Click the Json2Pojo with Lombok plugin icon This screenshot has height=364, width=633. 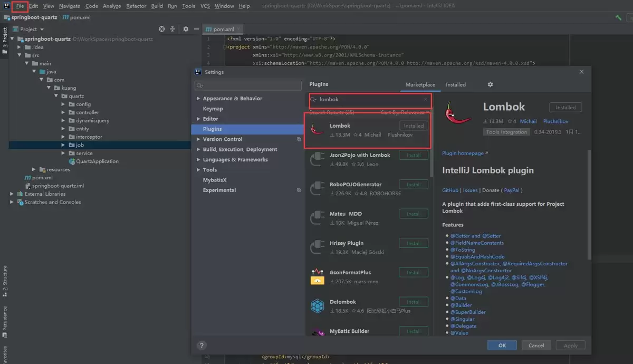pyautogui.click(x=317, y=159)
